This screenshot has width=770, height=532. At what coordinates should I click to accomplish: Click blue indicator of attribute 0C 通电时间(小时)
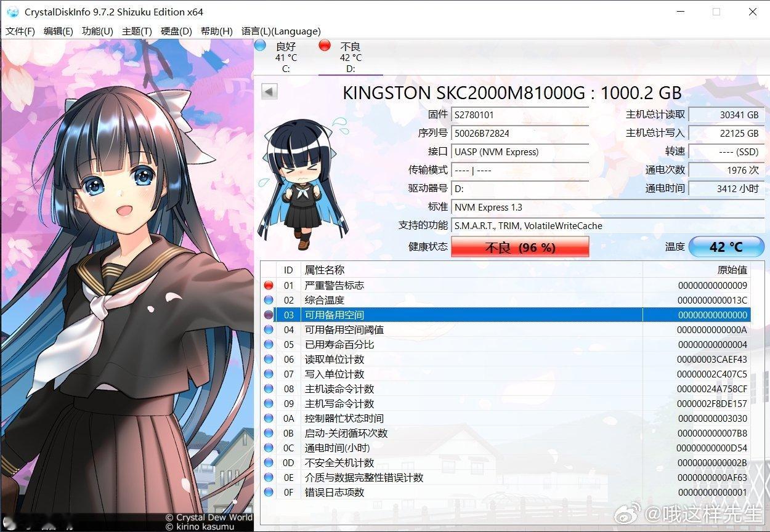(269, 448)
